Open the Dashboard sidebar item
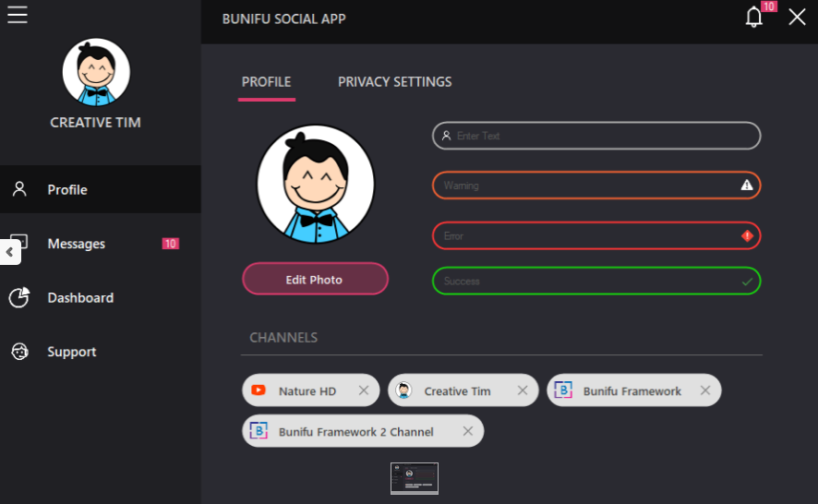Viewport: 818px width, 504px height. (100, 298)
